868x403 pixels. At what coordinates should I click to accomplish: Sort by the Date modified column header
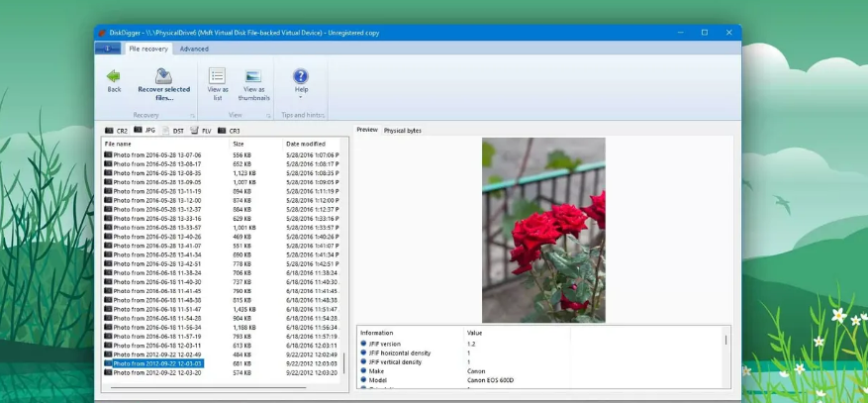click(305, 144)
